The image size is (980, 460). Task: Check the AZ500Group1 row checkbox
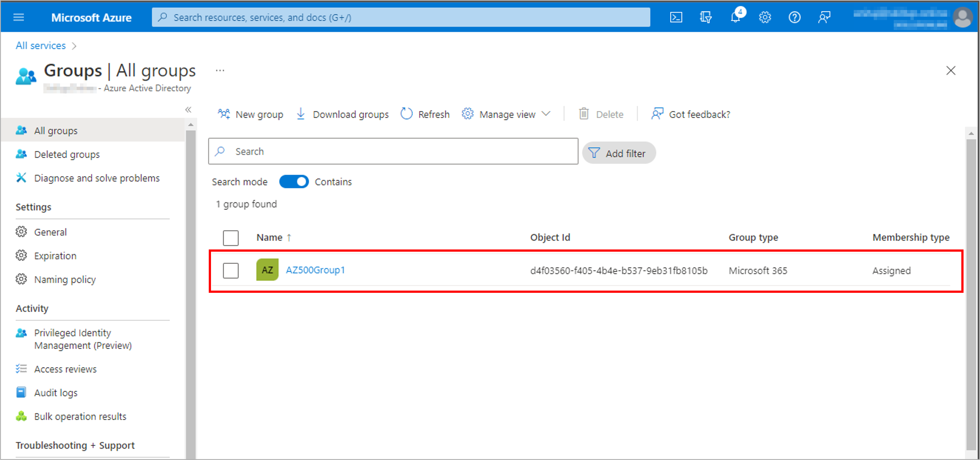point(231,271)
